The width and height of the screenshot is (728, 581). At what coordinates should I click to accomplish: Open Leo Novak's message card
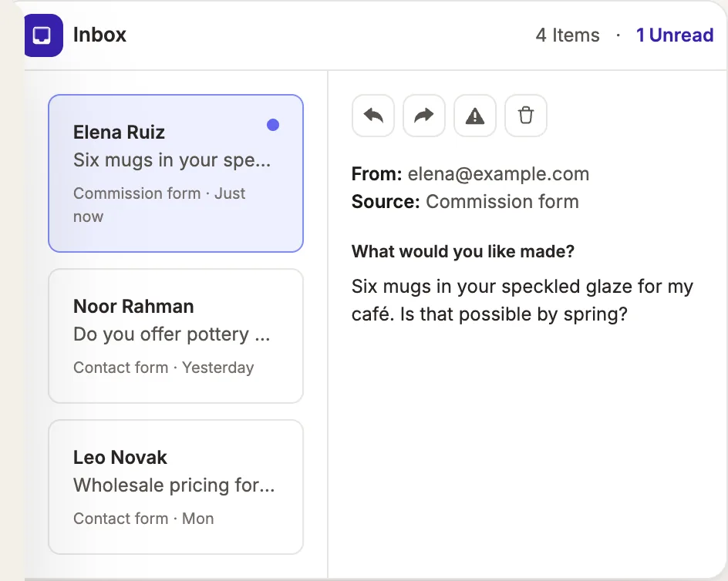[x=176, y=487]
